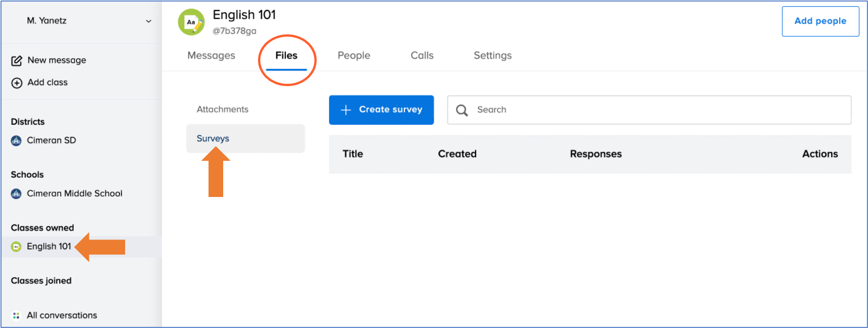Open the People tab
This screenshot has height=328, width=868.
[353, 55]
